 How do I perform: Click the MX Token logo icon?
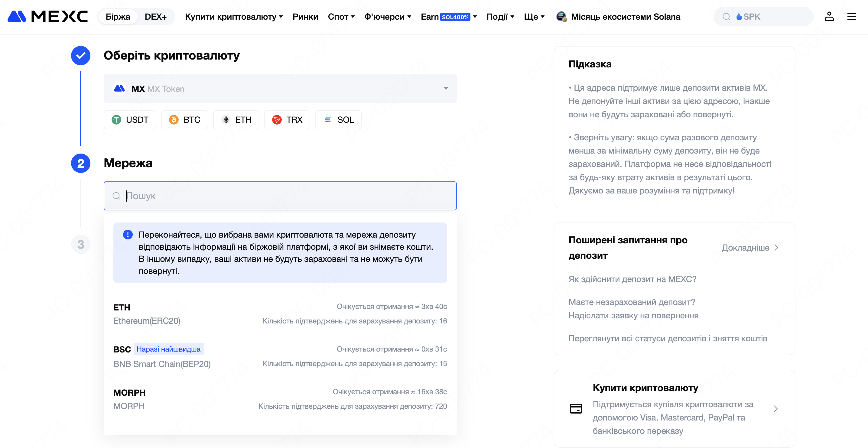coord(119,89)
